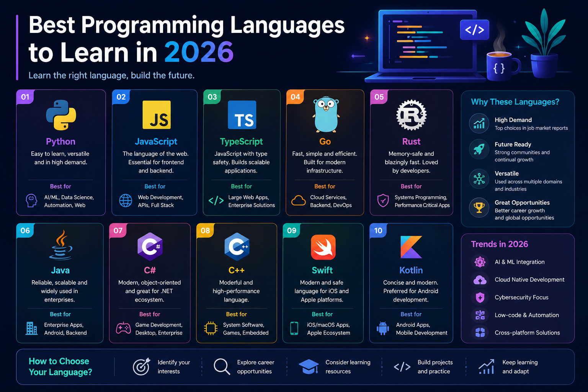588x392 pixels.
Task: Click the graduation cap icon
Action: coord(309,367)
